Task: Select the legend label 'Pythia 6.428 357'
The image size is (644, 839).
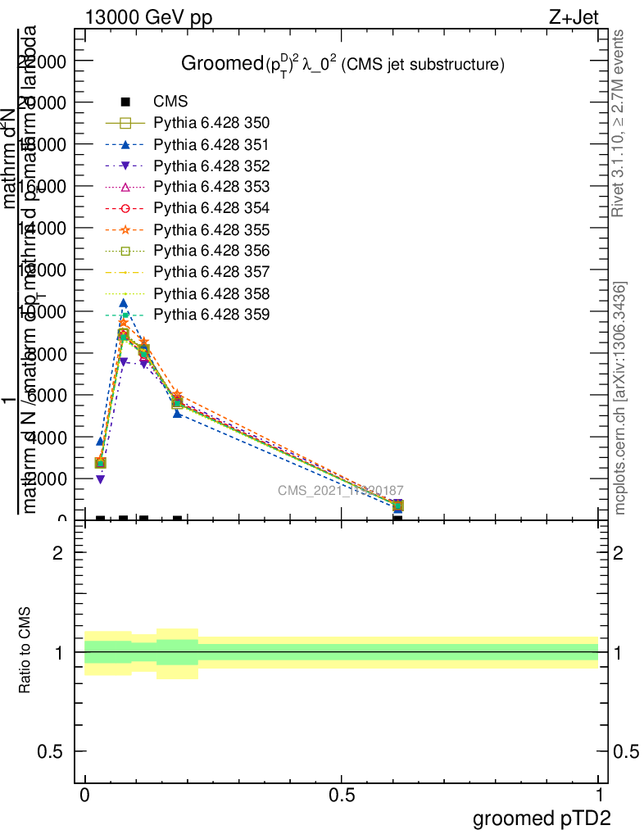Action: [211, 272]
